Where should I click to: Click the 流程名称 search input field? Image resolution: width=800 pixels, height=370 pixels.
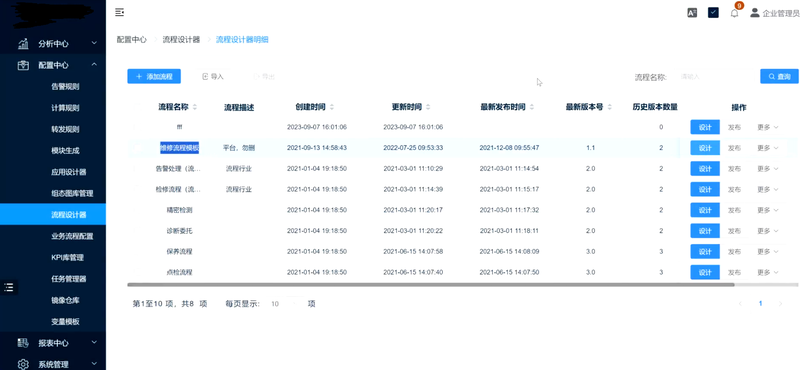[714, 77]
